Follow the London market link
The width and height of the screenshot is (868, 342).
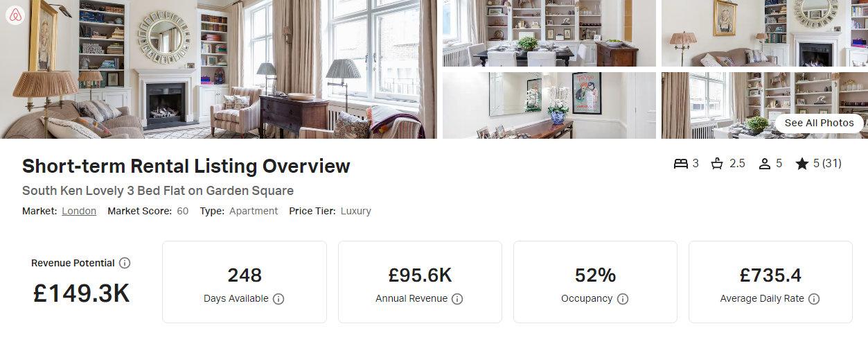(79, 211)
